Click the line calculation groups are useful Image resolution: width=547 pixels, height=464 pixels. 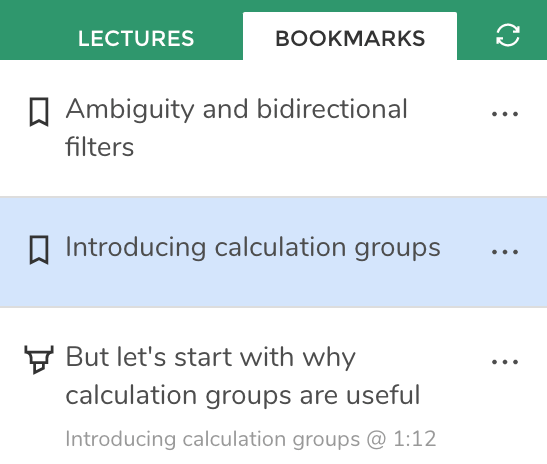coord(243,396)
